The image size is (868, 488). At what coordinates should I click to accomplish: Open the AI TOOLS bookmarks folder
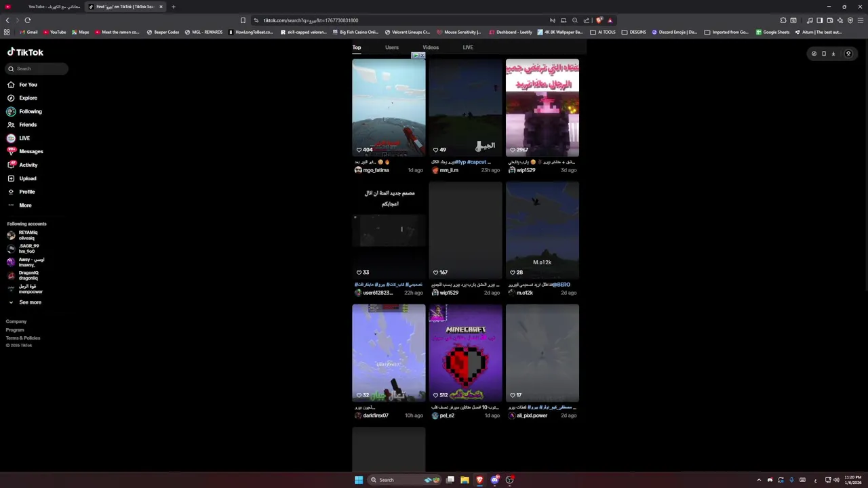(603, 32)
